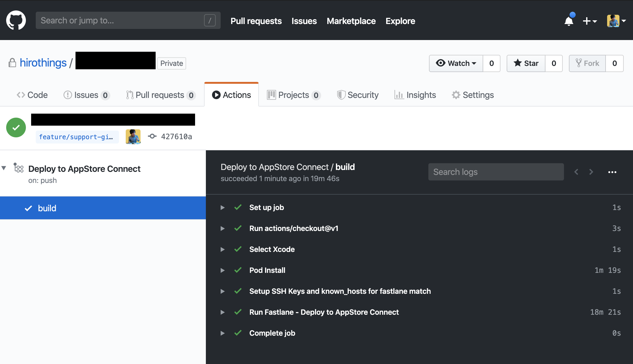Viewport: 633px width, 364px height.
Task: Click the Watch count number
Action: point(492,63)
